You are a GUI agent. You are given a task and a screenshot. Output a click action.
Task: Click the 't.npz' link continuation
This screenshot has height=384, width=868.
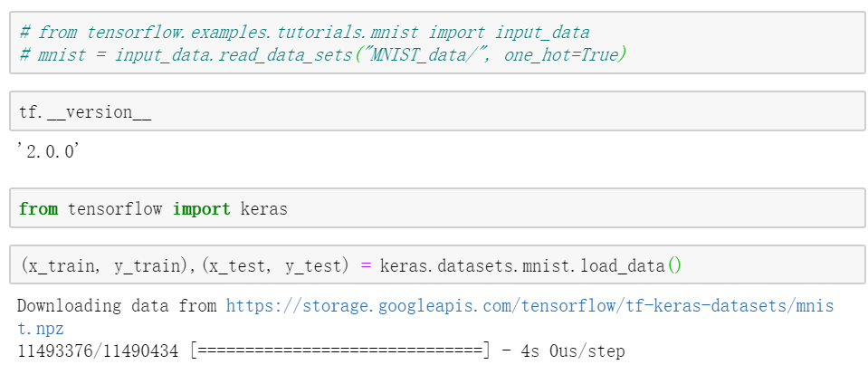tap(40, 328)
